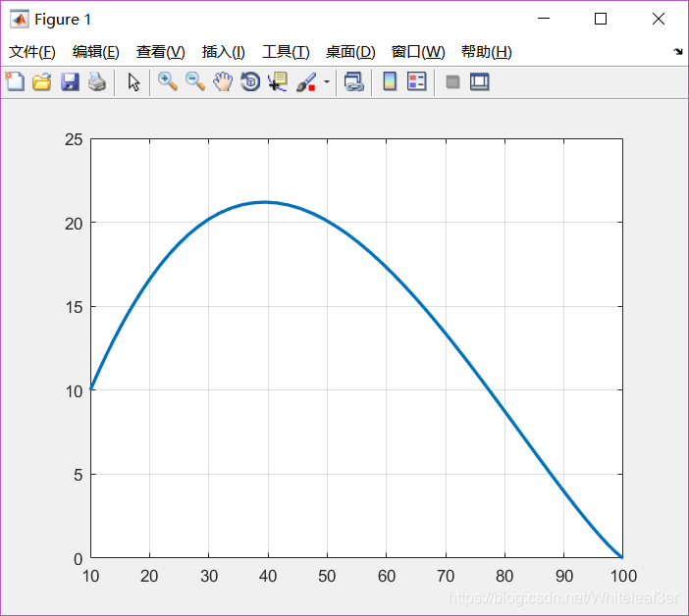Open the 窗口(W) menu
The image size is (689, 616).
[418, 52]
